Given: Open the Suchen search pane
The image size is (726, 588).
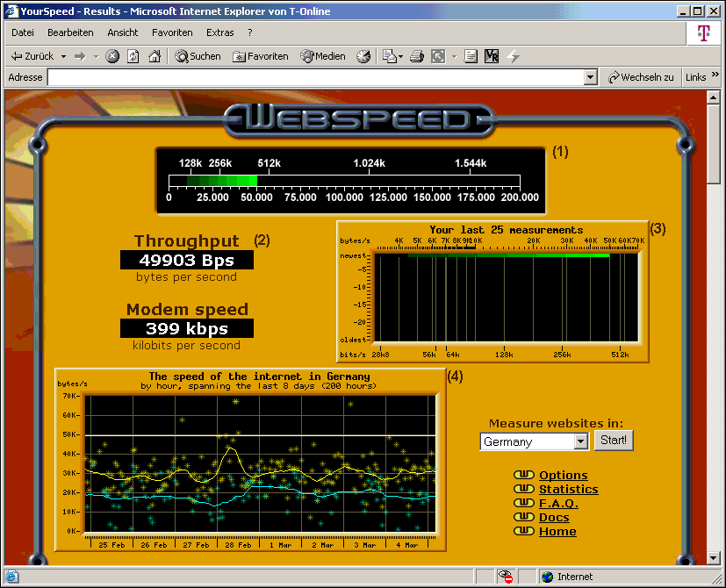Looking at the screenshot, I should (x=198, y=56).
